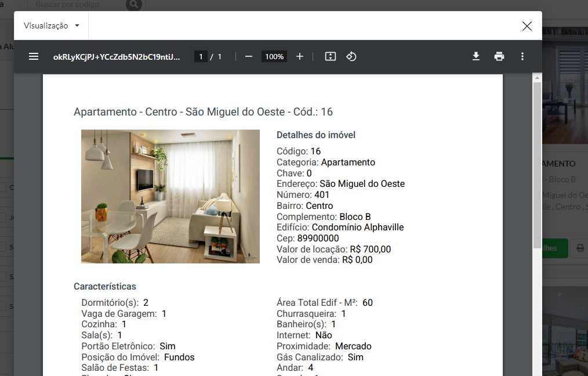Click the 'Complemento: Bloco B' line
The height and width of the screenshot is (376, 588).
click(324, 217)
